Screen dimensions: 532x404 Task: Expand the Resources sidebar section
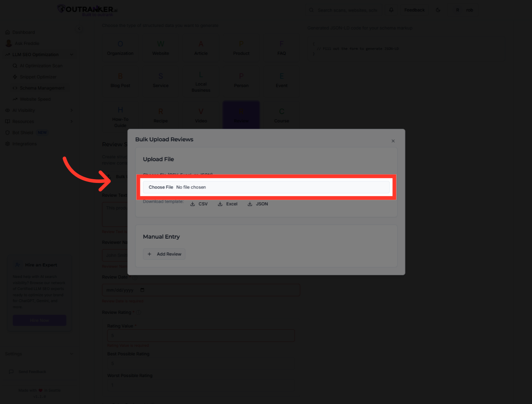coord(71,122)
